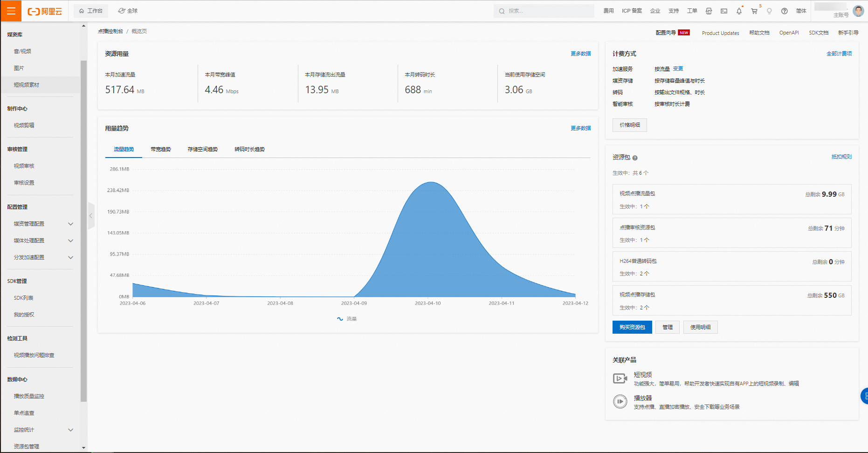Select the 存储空间趋势 tab
868x453 pixels.
(x=202, y=149)
